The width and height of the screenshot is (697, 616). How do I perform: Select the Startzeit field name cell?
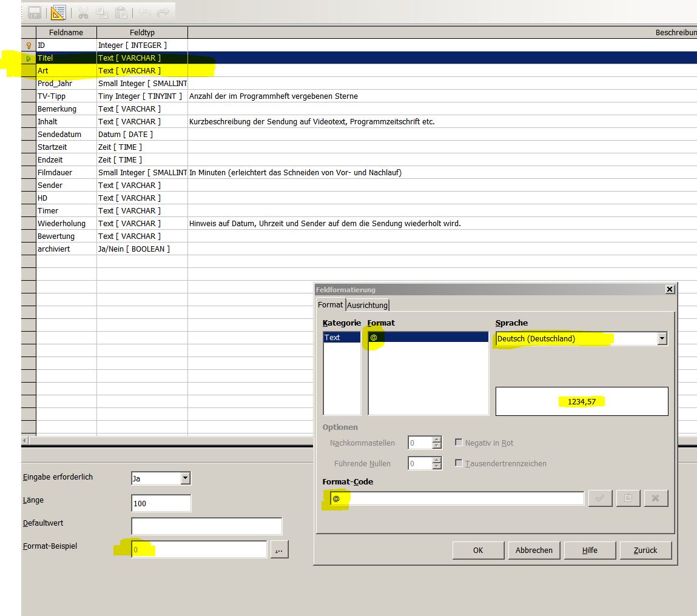tap(66, 147)
